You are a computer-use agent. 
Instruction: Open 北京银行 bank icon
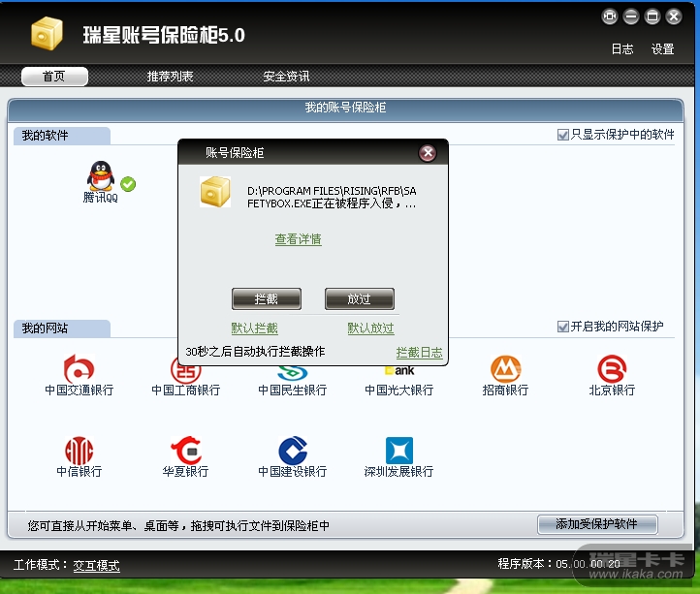[x=612, y=368]
